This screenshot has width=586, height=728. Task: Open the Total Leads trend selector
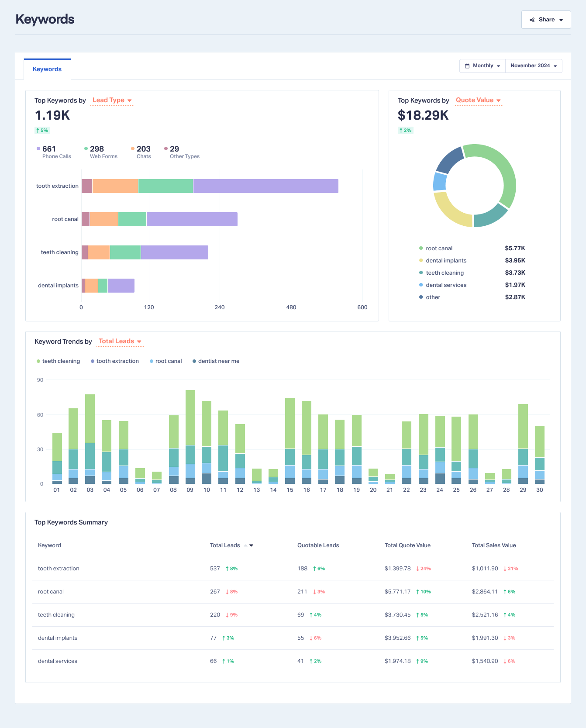coord(120,342)
